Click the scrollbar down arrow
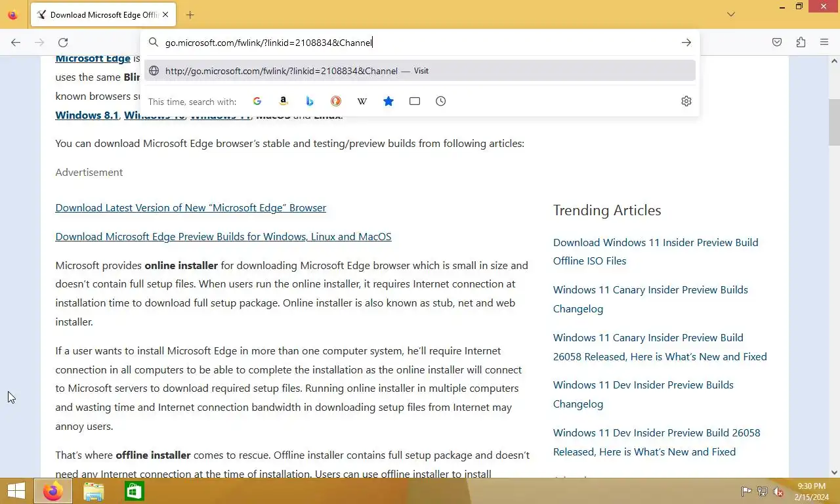The height and width of the screenshot is (504, 840). (834, 472)
